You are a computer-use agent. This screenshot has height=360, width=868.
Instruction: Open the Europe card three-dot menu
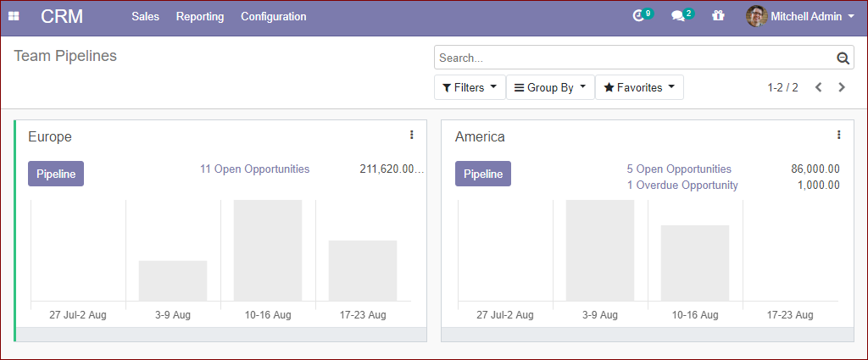click(411, 135)
